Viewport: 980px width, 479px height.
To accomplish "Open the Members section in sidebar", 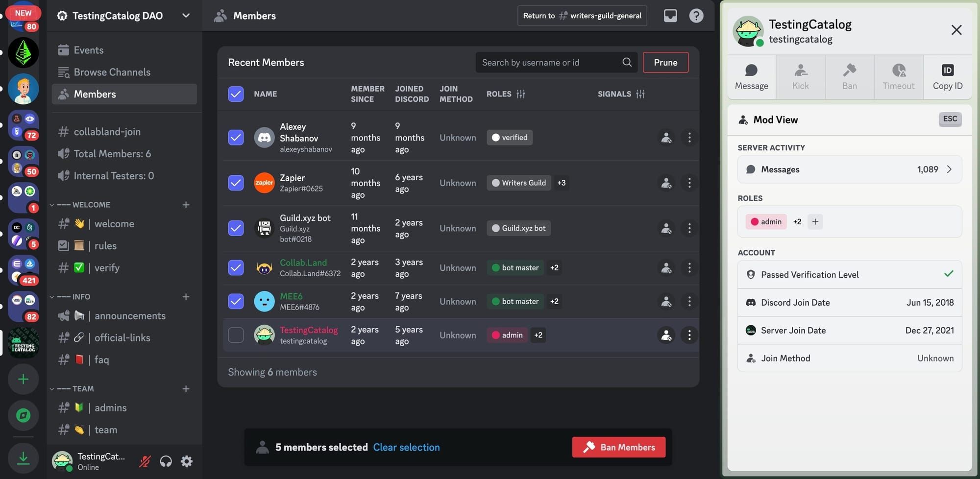I will point(95,94).
